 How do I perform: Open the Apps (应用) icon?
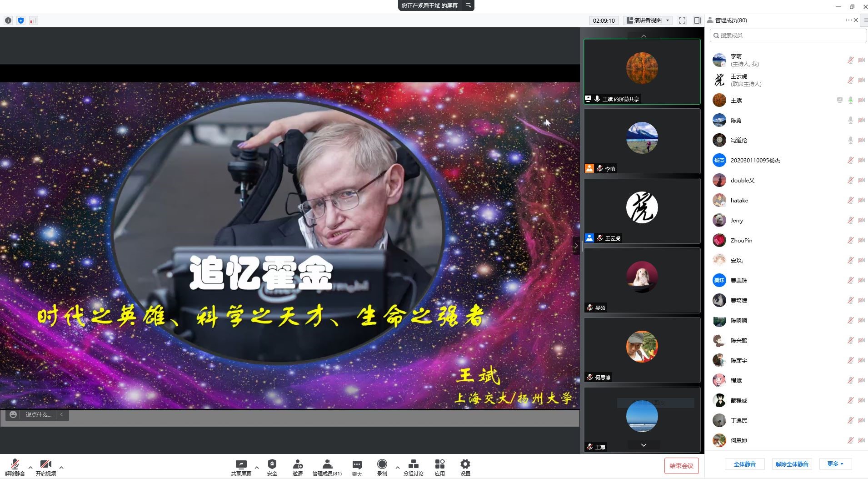439,464
